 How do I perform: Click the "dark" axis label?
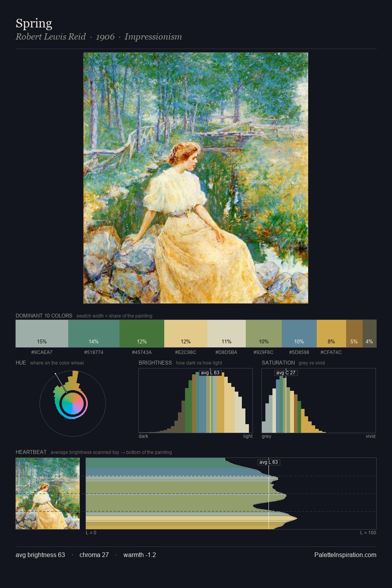(143, 436)
